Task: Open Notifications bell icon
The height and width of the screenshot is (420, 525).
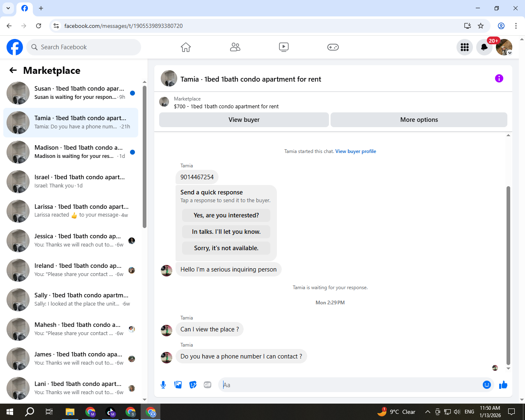Action: (484, 47)
